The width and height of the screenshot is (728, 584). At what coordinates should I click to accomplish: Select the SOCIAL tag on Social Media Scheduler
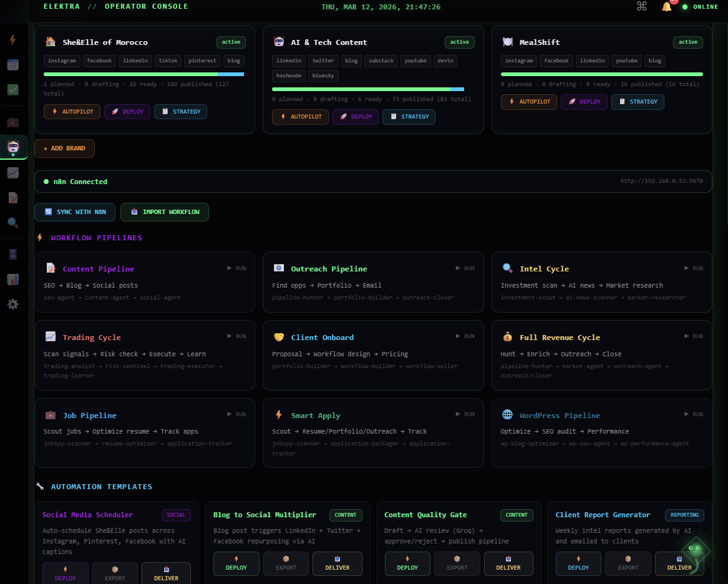(176, 515)
